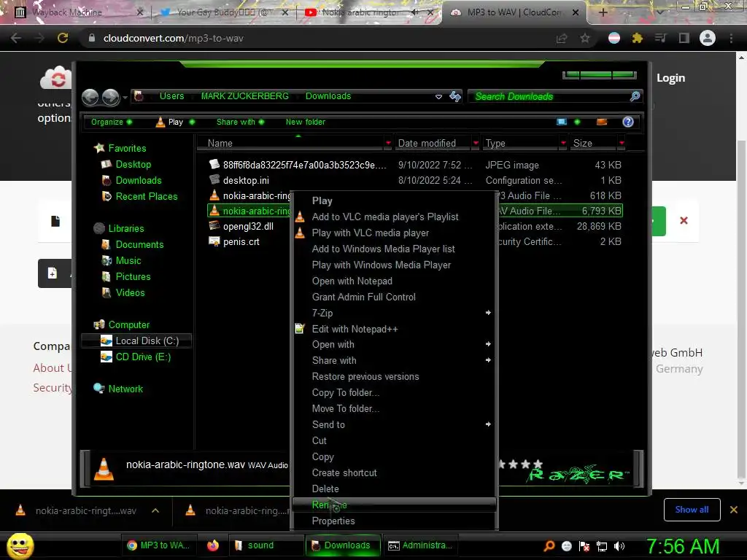Screen dimensions: 747x560
Task: Open Firefox from the taskbar
Action: [213, 545]
